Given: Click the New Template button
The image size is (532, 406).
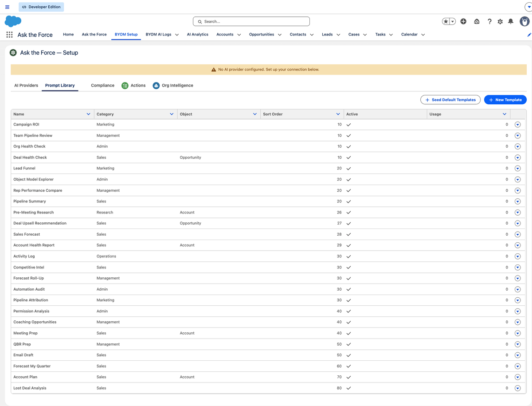Looking at the screenshot, I should point(505,100).
